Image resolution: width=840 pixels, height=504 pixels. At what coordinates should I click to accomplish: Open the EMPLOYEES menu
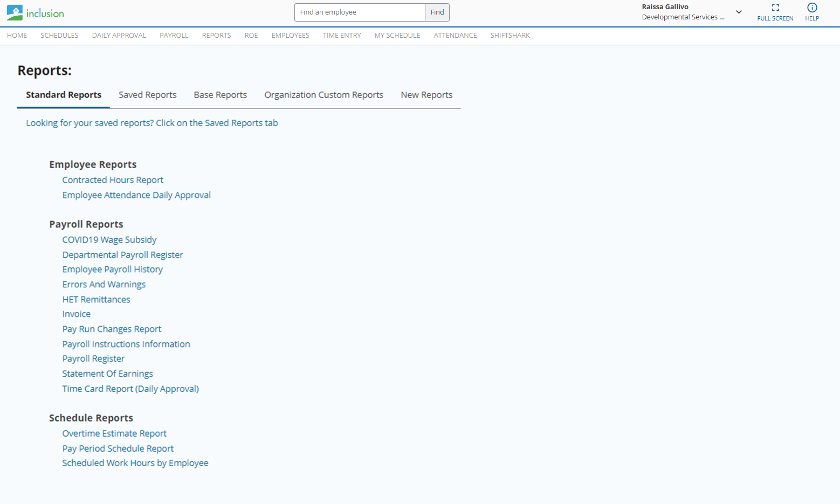291,36
